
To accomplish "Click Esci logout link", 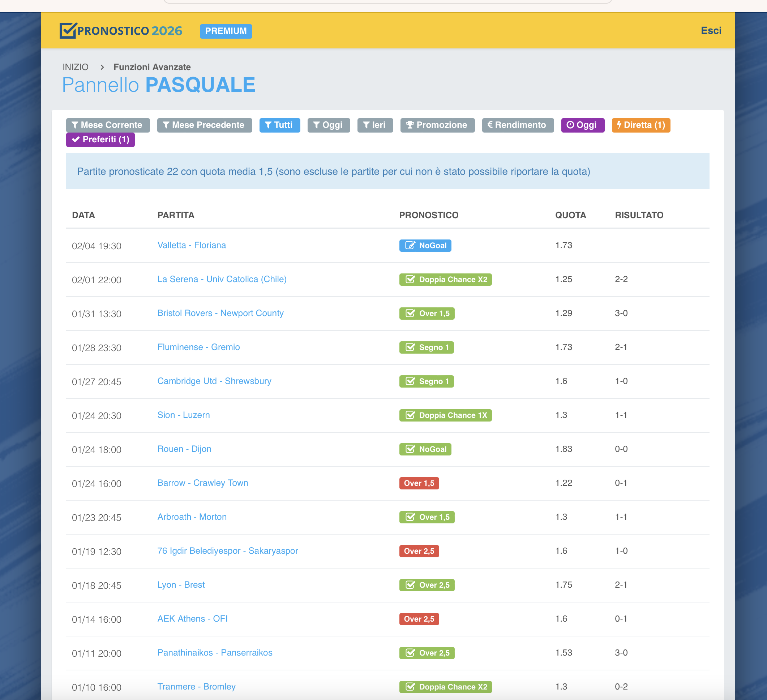I will 711,30.
